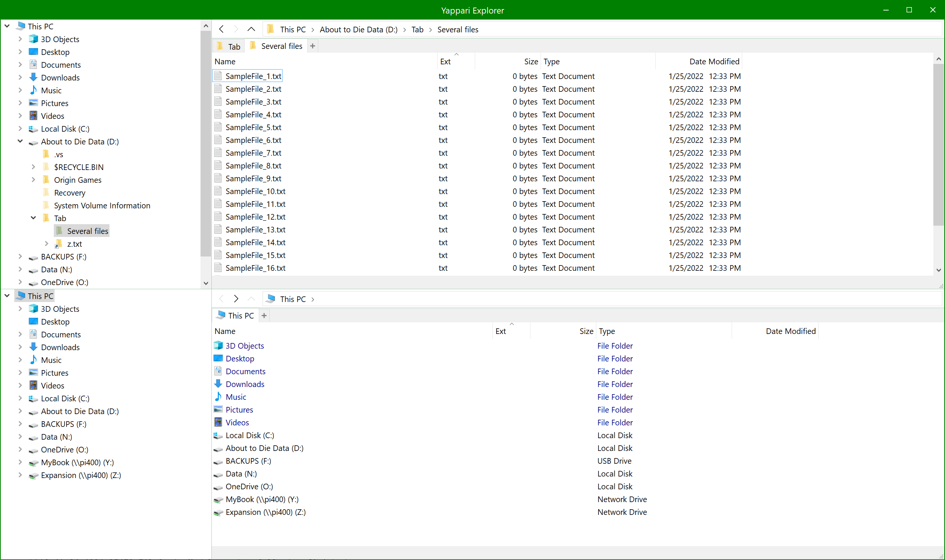This screenshot has width=945, height=560.
Task: Click the Downloads arrow icon in top tree
Action: (33, 77)
